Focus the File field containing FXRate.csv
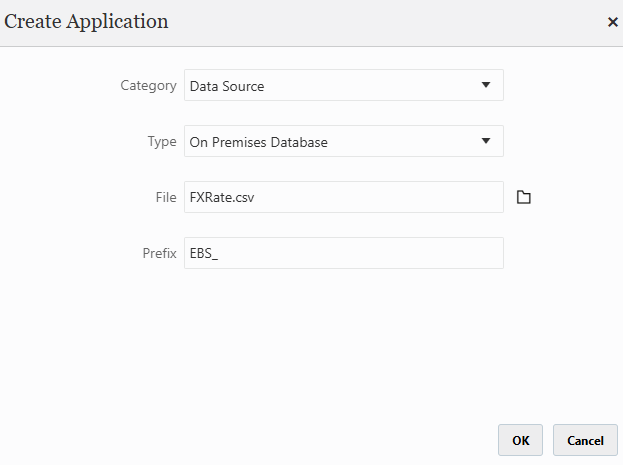Viewport: 623px width, 465px height. [x=344, y=197]
